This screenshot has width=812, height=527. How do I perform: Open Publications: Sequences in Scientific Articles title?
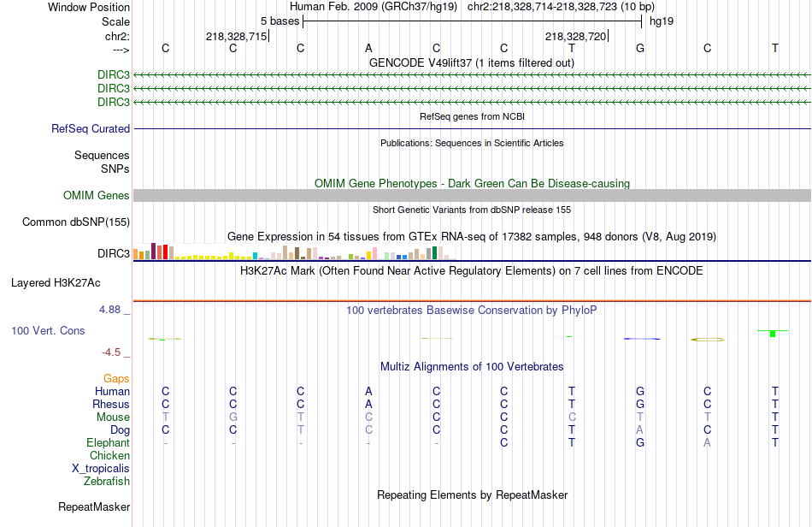pyautogui.click(x=472, y=143)
